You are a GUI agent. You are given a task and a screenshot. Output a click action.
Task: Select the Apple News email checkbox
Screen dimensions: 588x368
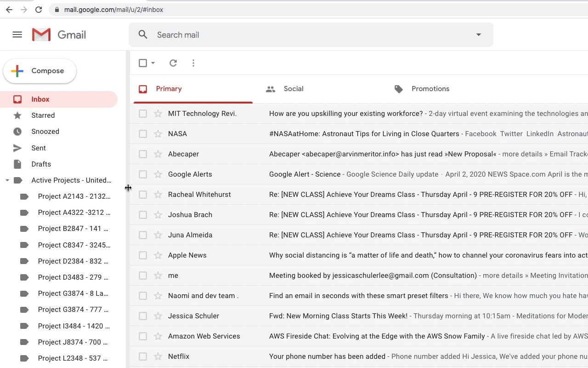143,255
